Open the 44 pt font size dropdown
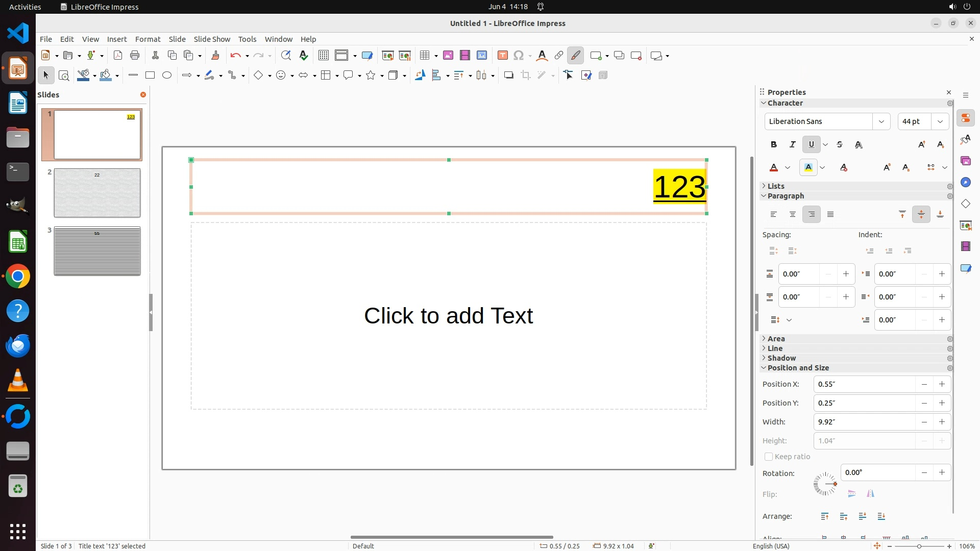Screen dimensions: 980x551 (940, 121)
